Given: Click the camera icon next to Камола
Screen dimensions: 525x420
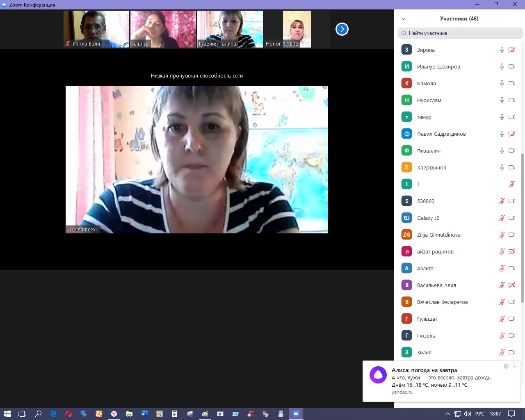Looking at the screenshot, I should [512, 83].
